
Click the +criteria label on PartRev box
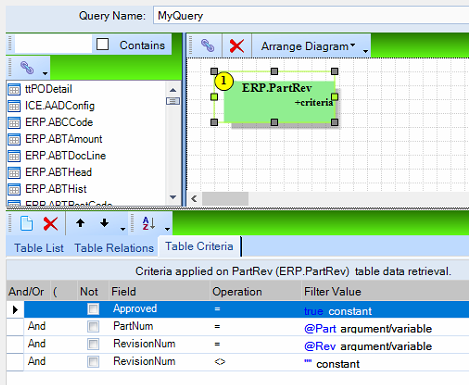pyautogui.click(x=314, y=102)
